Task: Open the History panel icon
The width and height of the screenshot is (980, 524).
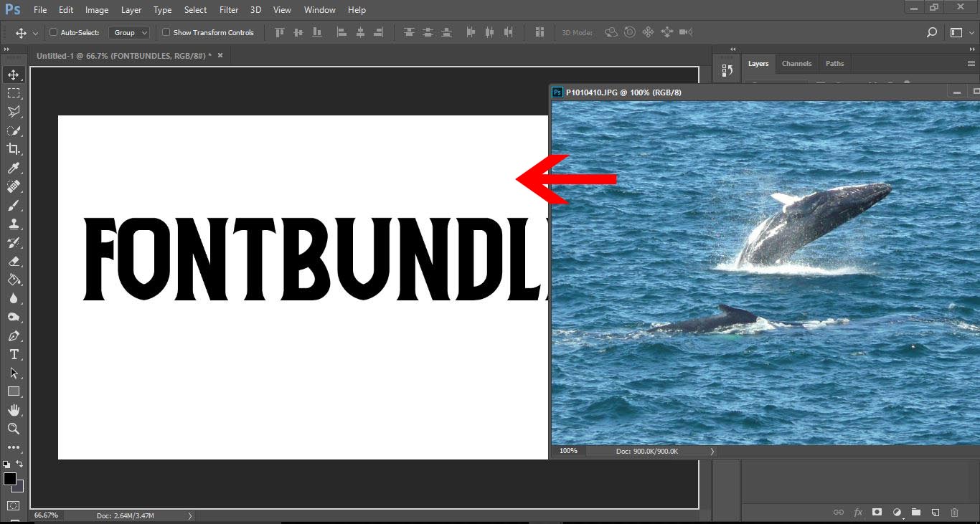Action: click(727, 70)
